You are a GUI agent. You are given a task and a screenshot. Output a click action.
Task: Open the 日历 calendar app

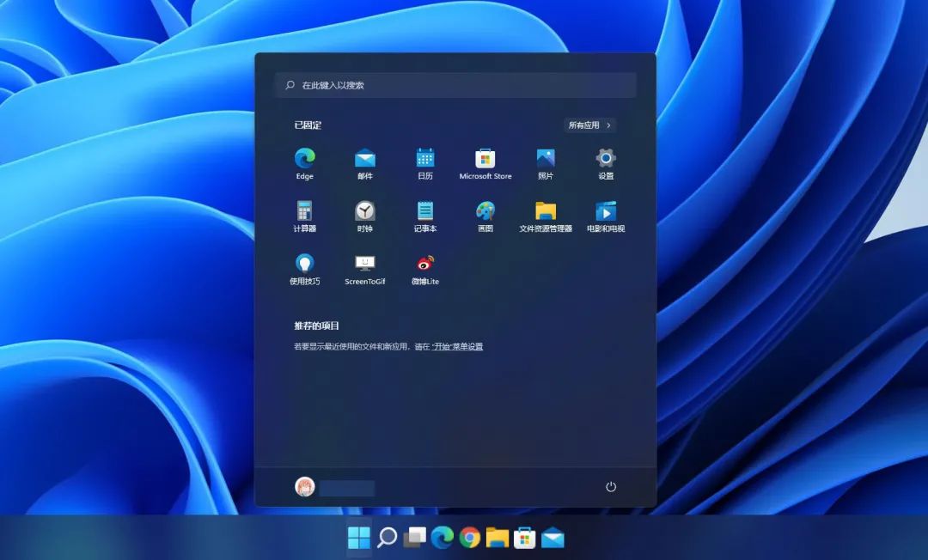click(x=425, y=164)
